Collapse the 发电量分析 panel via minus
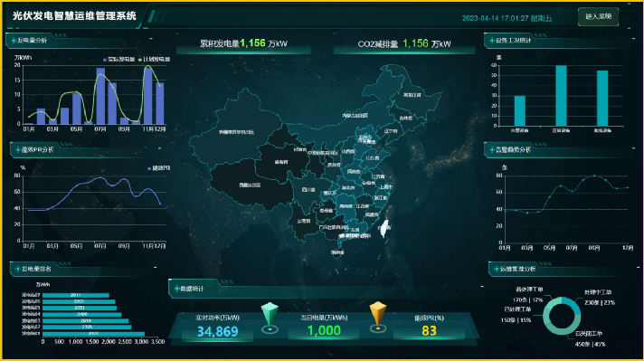Screen dimensions: 644x361 click(151, 39)
